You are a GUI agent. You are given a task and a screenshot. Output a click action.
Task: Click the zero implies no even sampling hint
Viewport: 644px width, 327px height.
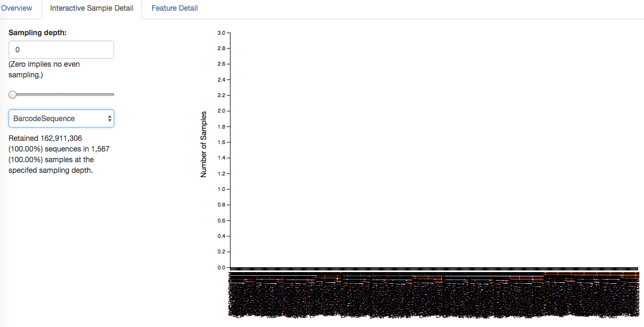(44, 69)
